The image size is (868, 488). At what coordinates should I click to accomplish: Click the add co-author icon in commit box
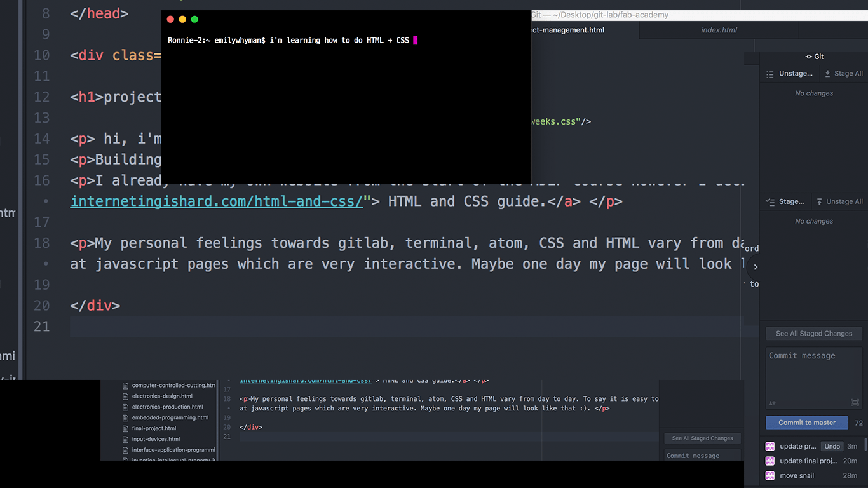click(772, 403)
